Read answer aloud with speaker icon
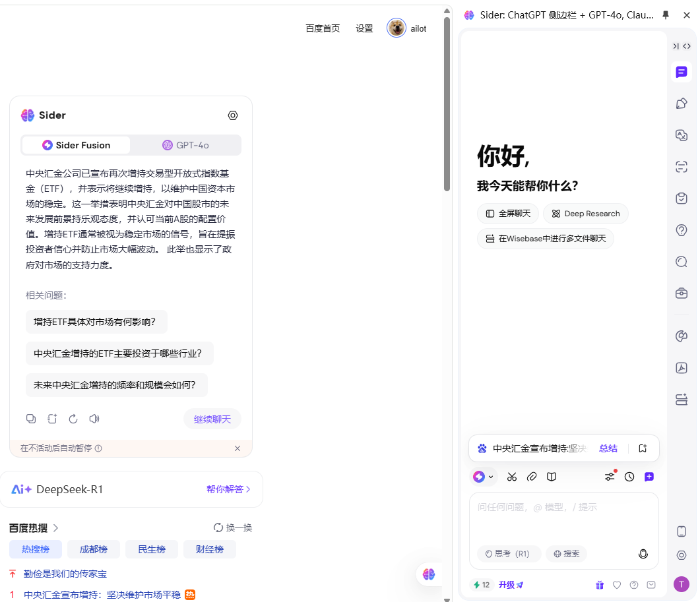Viewport: 700px width, 602px height. (x=94, y=419)
